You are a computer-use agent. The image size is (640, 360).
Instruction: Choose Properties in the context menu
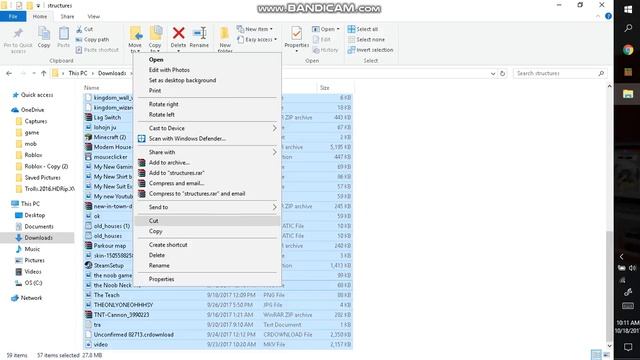click(x=208, y=279)
